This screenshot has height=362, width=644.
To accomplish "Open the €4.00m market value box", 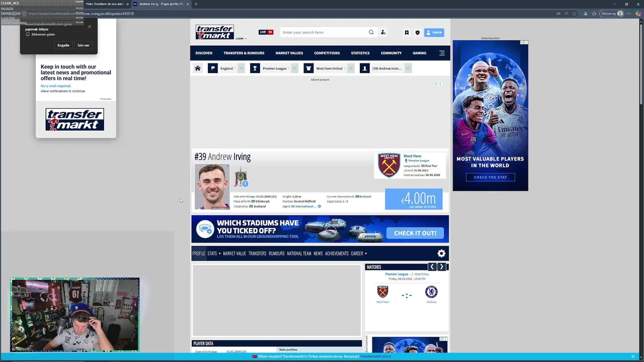I will [x=414, y=199].
